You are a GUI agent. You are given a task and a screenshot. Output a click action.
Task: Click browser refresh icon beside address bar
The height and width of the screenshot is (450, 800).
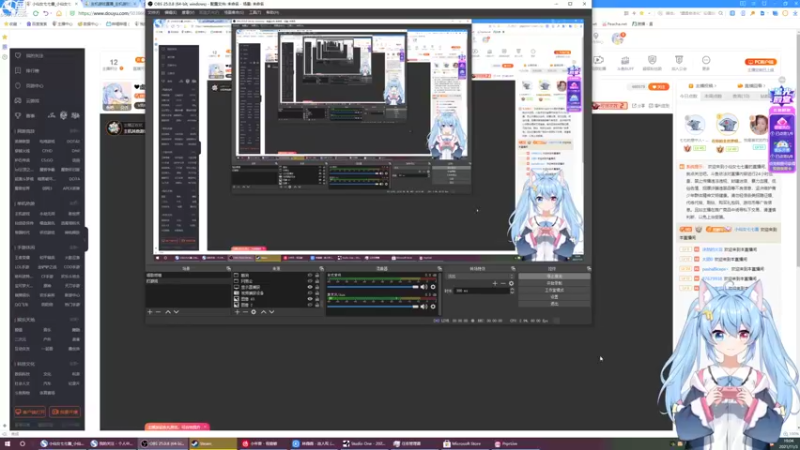pos(36,13)
